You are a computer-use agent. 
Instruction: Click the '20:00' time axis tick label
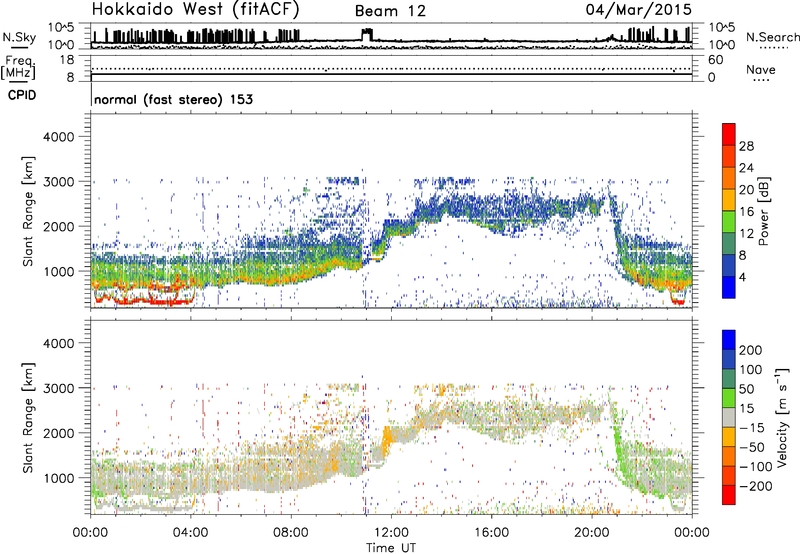pyautogui.click(x=591, y=532)
